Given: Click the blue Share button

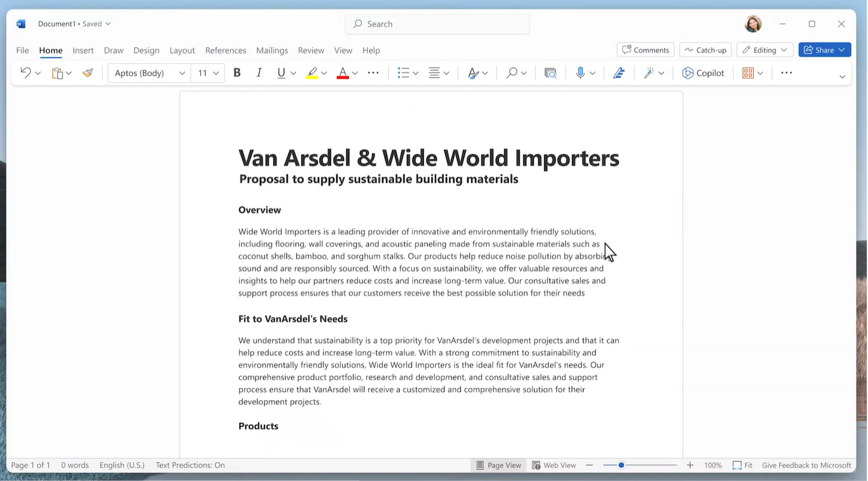Looking at the screenshot, I should tap(824, 50).
